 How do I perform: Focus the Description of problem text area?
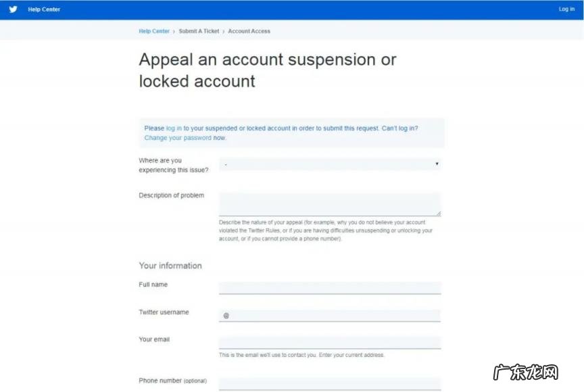coord(330,204)
